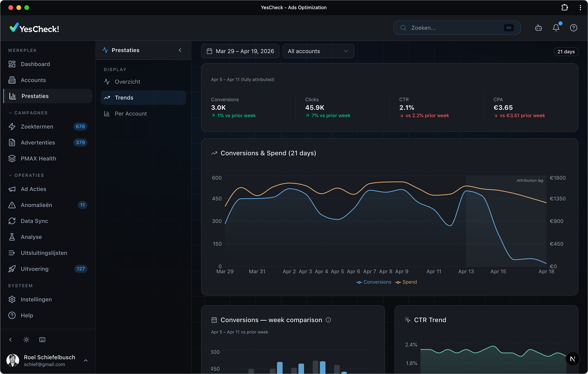This screenshot has width=588, height=374.
Task: Click the CTR 2.1% value
Action: pyautogui.click(x=407, y=108)
